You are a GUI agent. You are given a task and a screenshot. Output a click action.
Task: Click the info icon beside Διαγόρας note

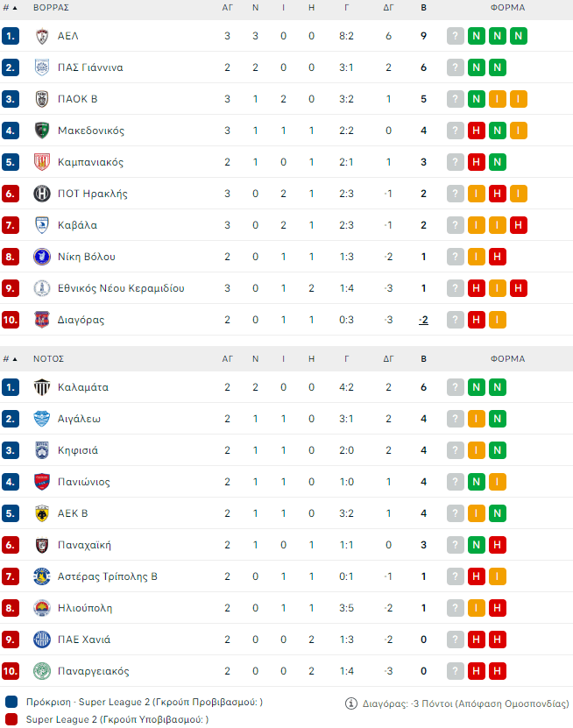click(x=351, y=703)
